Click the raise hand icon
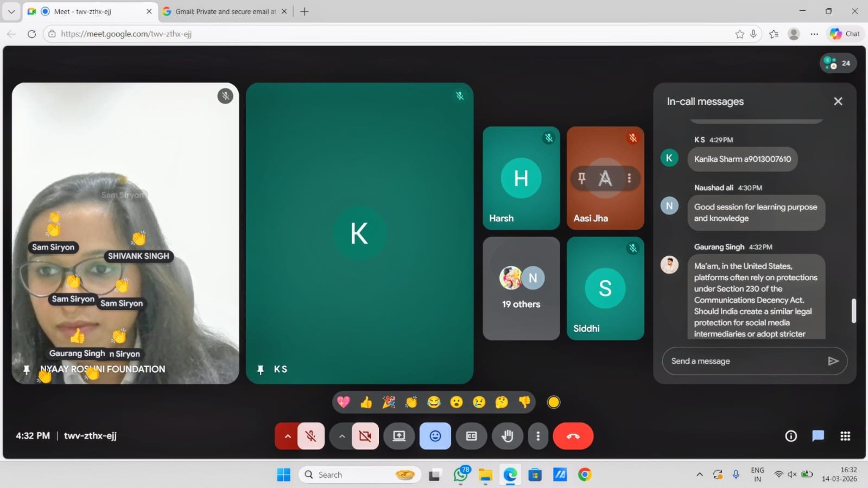 point(508,436)
